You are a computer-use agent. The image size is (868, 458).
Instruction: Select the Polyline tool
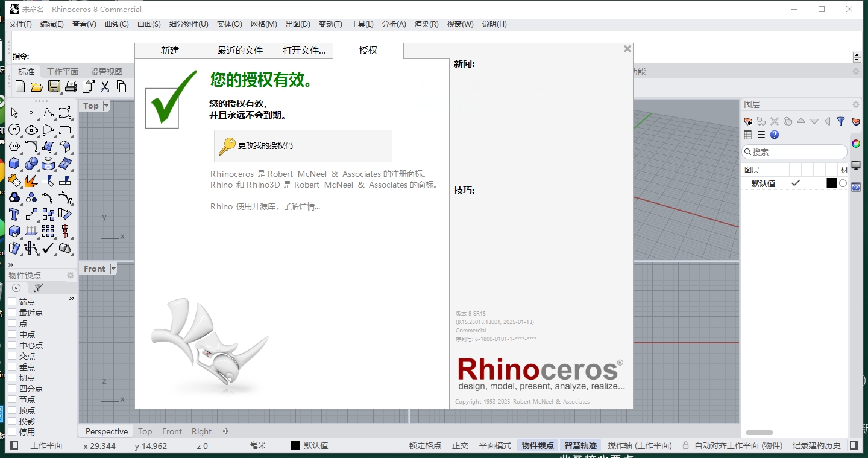(x=48, y=113)
